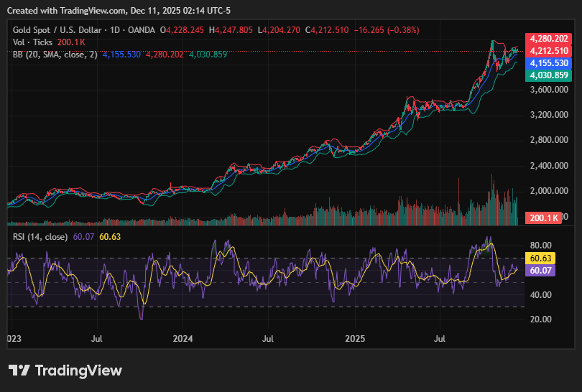Click the green 4,030.859 lower band tag
Viewport: 582px width, 392px height.
(x=549, y=75)
